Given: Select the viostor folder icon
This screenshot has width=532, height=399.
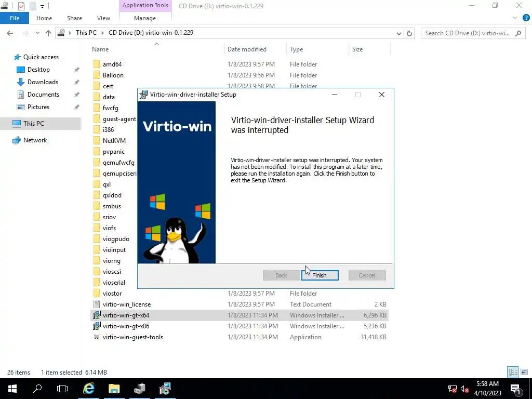Looking at the screenshot, I should 97,294.
